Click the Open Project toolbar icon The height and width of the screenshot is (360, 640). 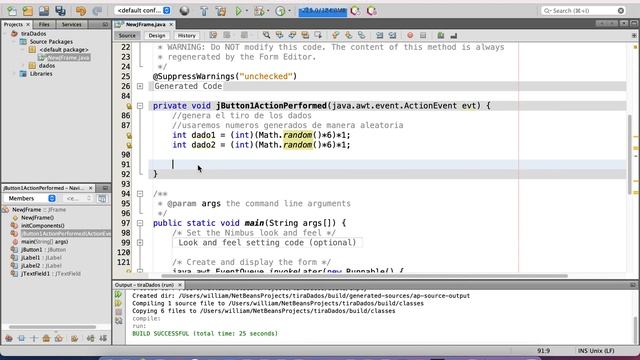point(44,11)
